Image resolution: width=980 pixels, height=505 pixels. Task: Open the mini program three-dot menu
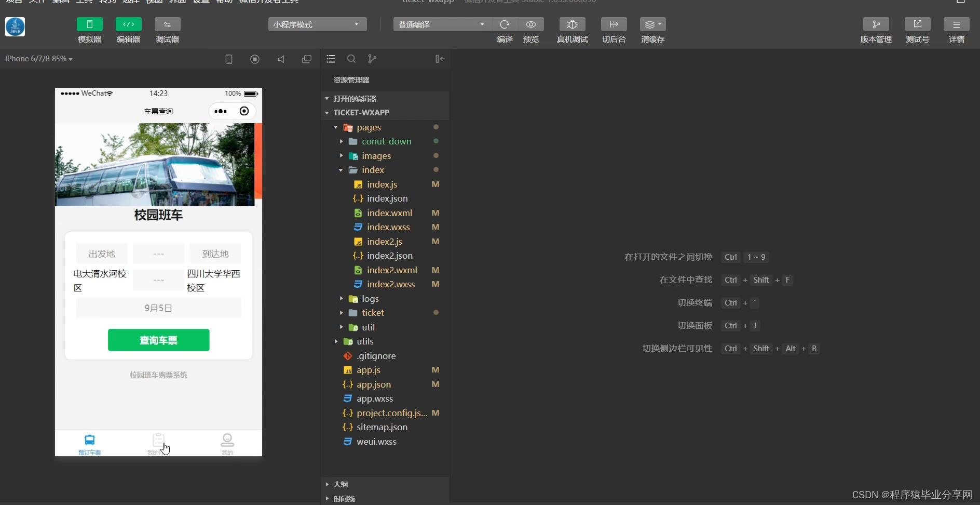coord(221,111)
